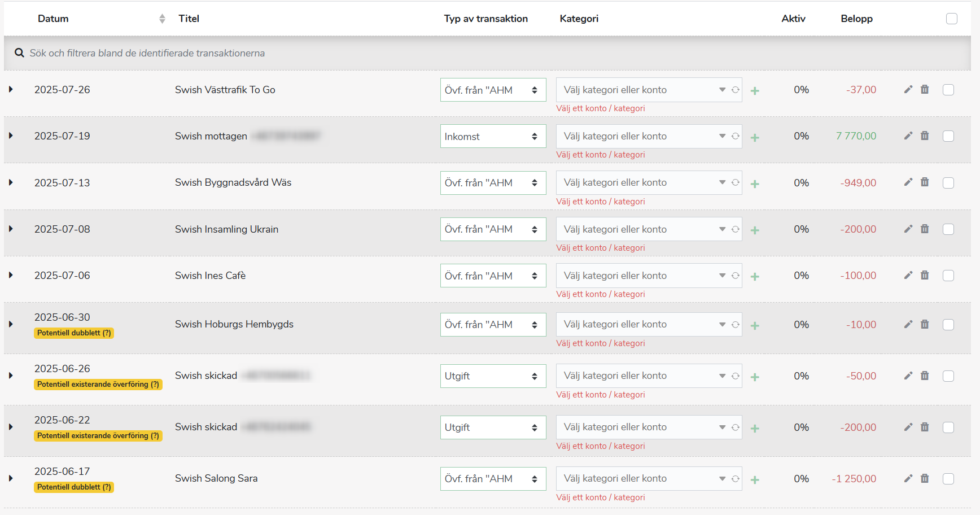Viewport: 980px width, 515px height.
Task: Delete the 7 770,00 Swish mottagen row
Action: coord(925,136)
